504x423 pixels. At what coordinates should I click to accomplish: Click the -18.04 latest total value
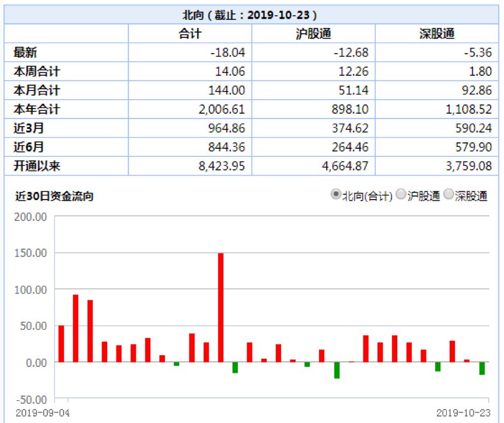[228, 53]
